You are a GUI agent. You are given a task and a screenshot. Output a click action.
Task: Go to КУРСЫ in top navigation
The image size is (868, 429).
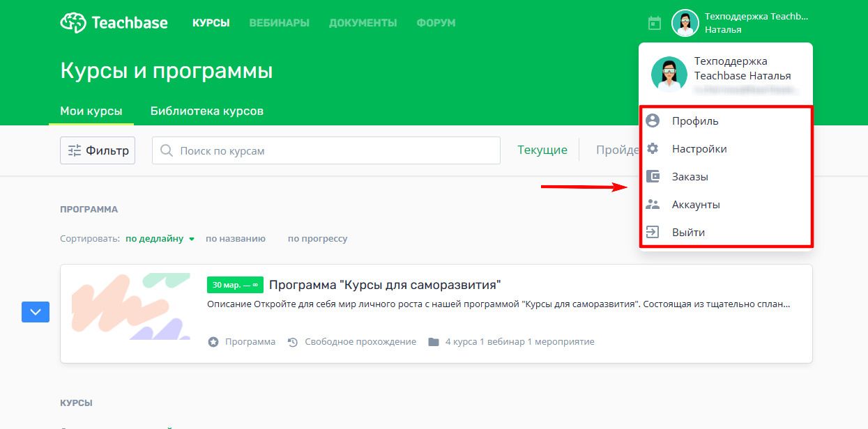pos(211,23)
